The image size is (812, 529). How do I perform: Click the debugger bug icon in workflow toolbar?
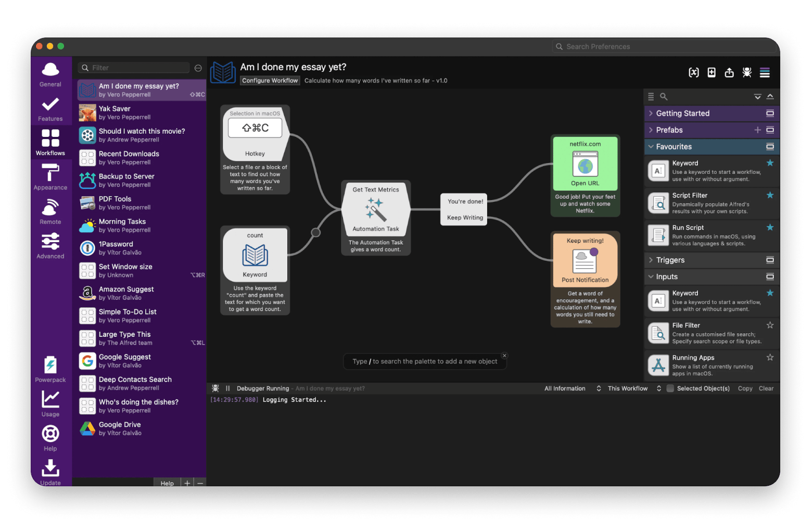(x=746, y=73)
